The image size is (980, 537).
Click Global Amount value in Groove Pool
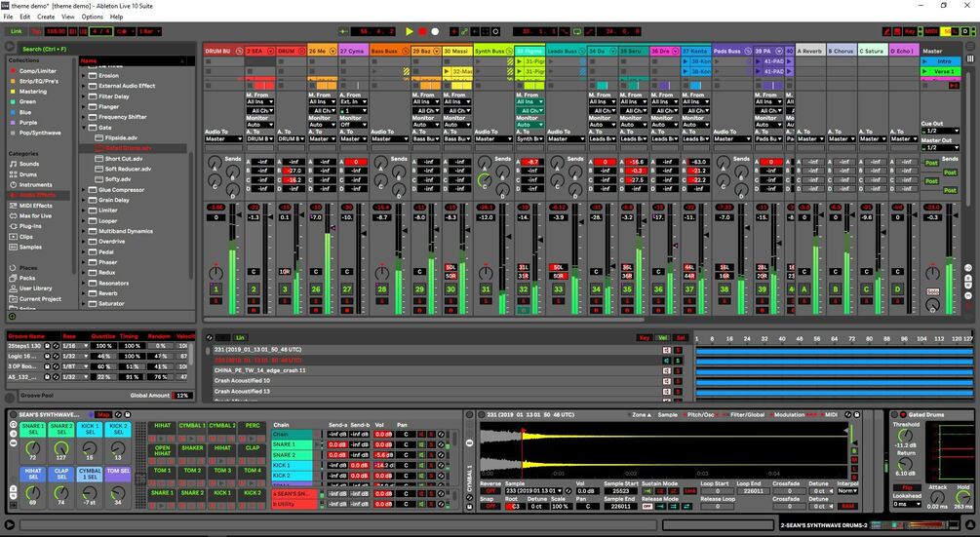point(182,396)
